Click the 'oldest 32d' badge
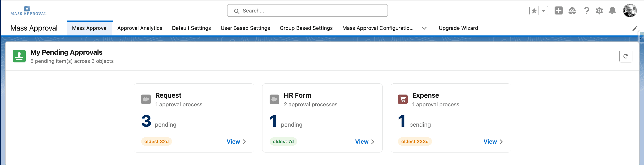 point(157,142)
